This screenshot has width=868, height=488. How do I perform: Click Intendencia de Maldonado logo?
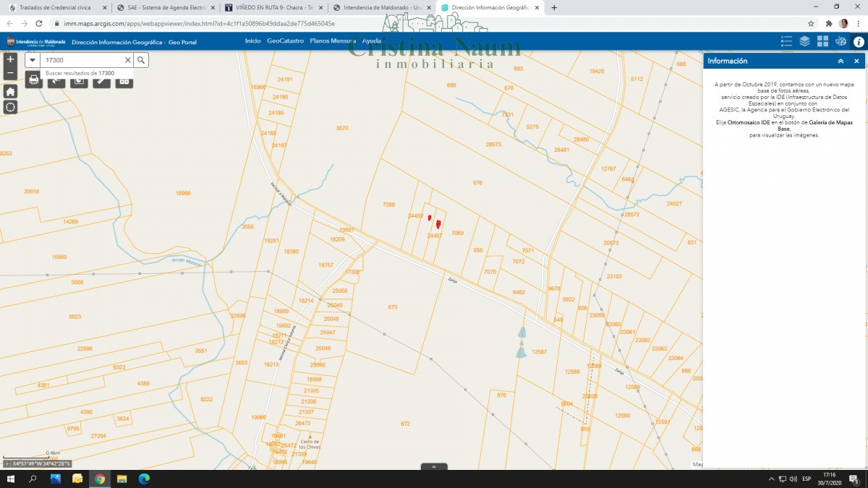click(35, 42)
